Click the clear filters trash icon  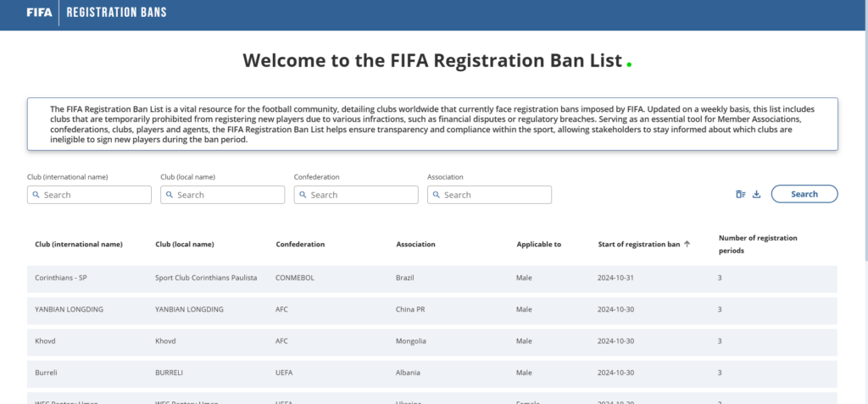point(740,194)
